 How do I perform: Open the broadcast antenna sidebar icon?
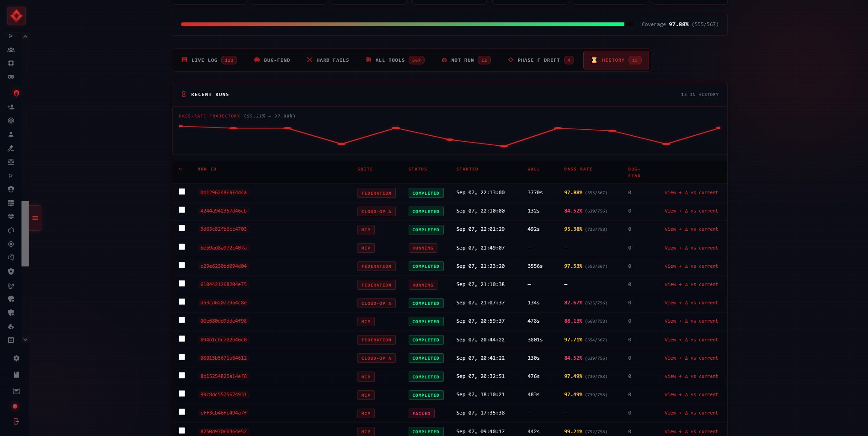click(x=11, y=121)
